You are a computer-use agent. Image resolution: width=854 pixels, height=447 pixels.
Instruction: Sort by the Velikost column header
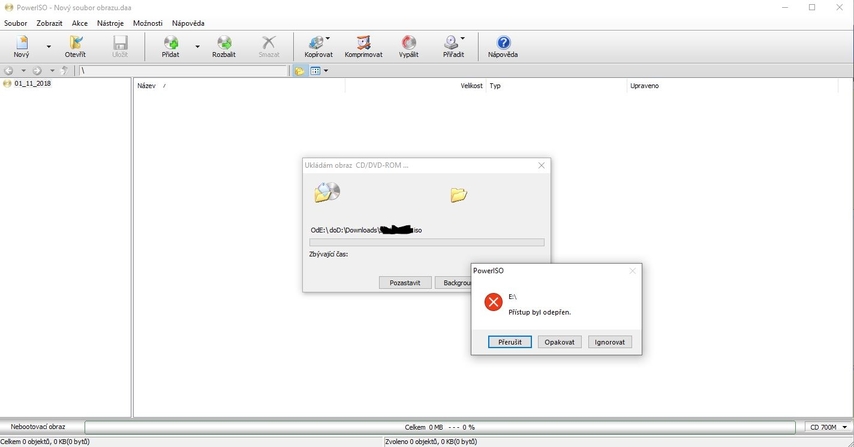(416, 86)
